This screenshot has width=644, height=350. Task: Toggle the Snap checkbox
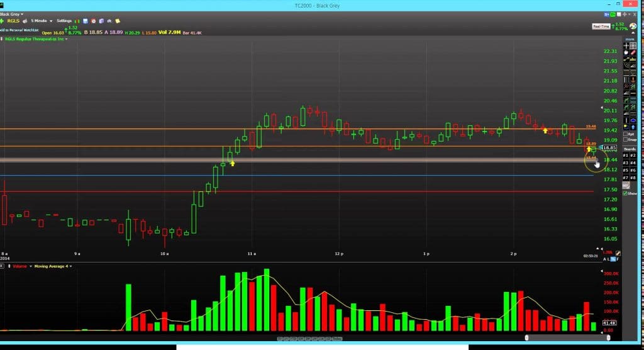click(x=625, y=139)
